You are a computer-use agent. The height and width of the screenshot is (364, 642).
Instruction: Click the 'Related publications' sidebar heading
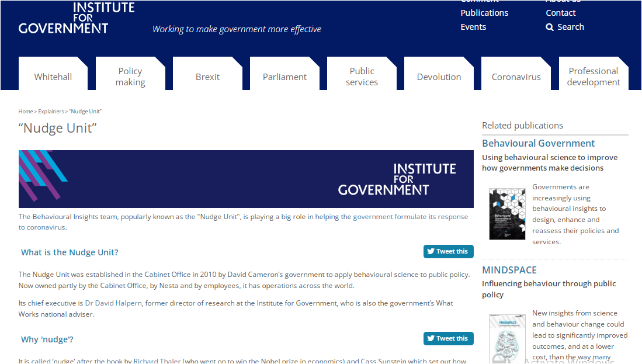(x=522, y=125)
